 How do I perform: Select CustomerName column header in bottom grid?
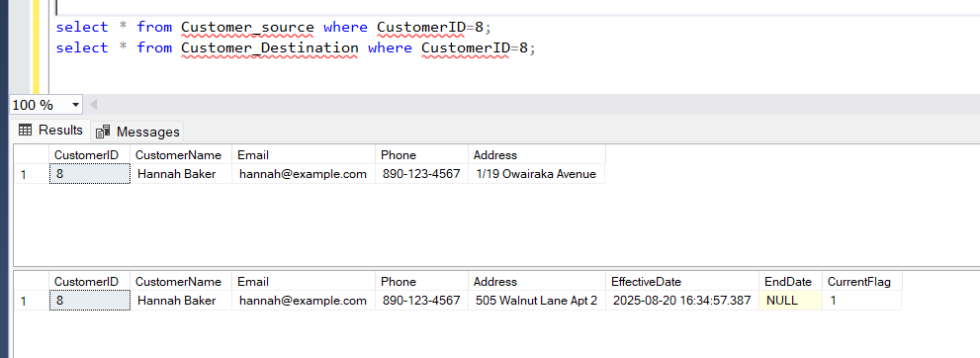181,282
